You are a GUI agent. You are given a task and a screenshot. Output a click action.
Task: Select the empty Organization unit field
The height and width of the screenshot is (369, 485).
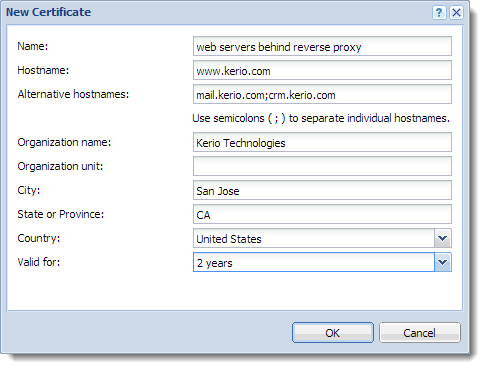tap(322, 166)
